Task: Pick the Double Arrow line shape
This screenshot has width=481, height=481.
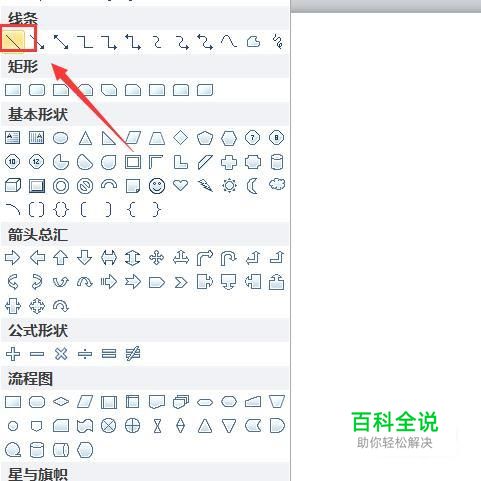Action: point(61,42)
